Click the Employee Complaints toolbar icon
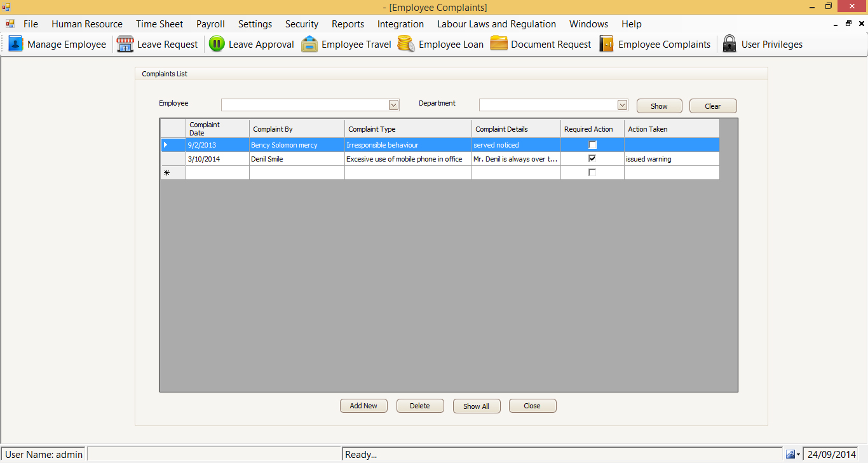This screenshot has height=463, width=868. click(607, 45)
